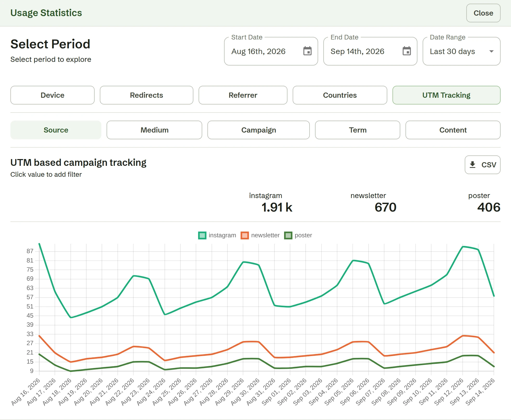Show the Campaign sub-tab
The height and width of the screenshot is (420, 511).
(259, 130)
